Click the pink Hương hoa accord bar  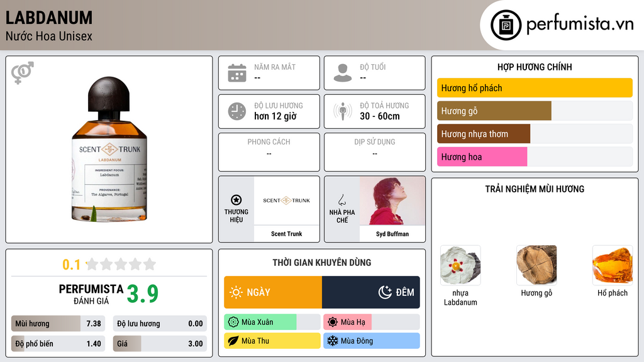(x=482, y=156)
